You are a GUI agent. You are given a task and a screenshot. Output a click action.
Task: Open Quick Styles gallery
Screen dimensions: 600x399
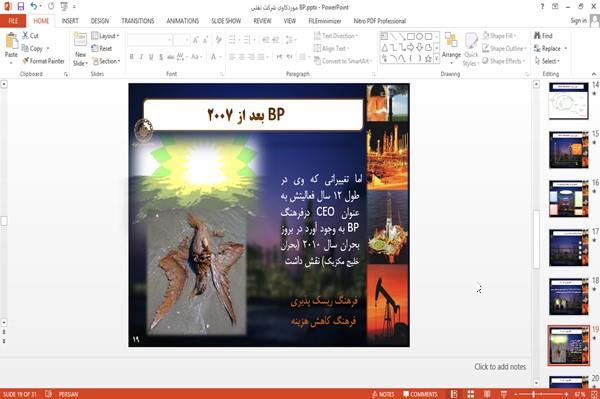(x=471, y=50)
